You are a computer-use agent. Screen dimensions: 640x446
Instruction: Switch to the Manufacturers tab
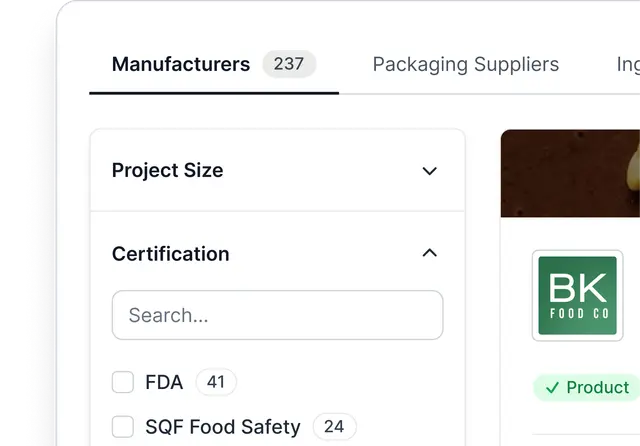[181, 64]
